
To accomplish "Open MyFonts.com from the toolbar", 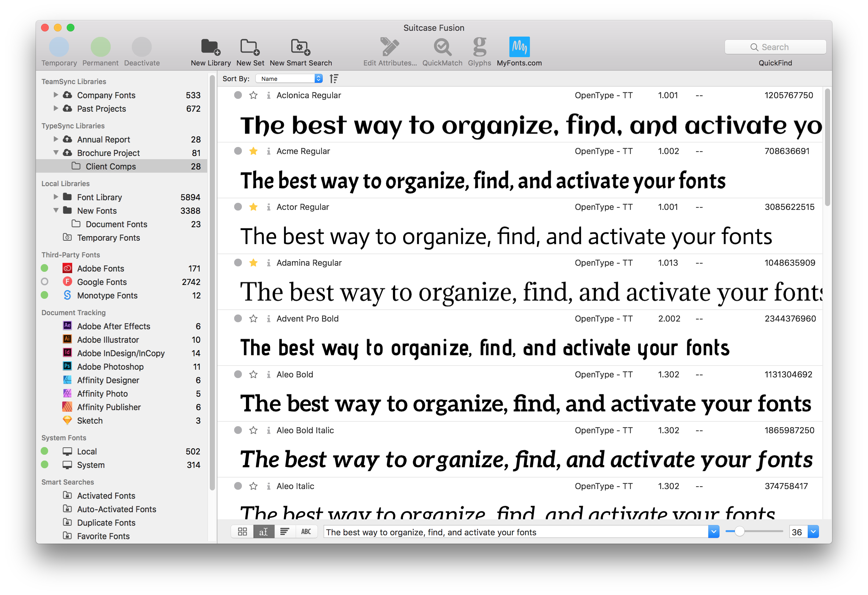I will [x=519, y=47].
